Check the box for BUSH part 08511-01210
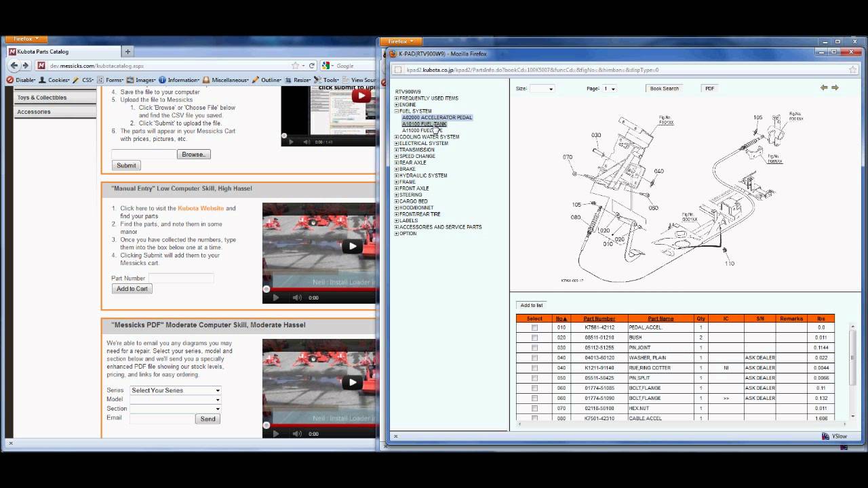Screen dimensions: 868x488 coord(534,338)
